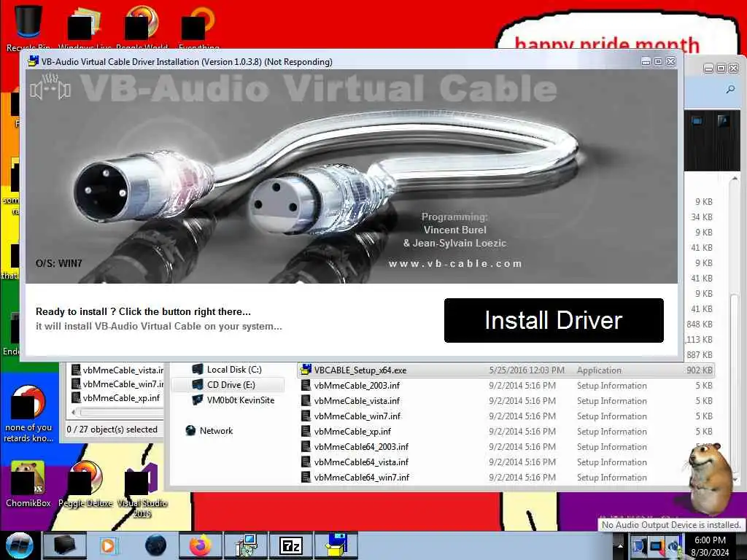747x560 pixels.
Task: Select vbMmeCable_vista.inf with 9/2/2014 date
Action: click(x=506, y=400)
